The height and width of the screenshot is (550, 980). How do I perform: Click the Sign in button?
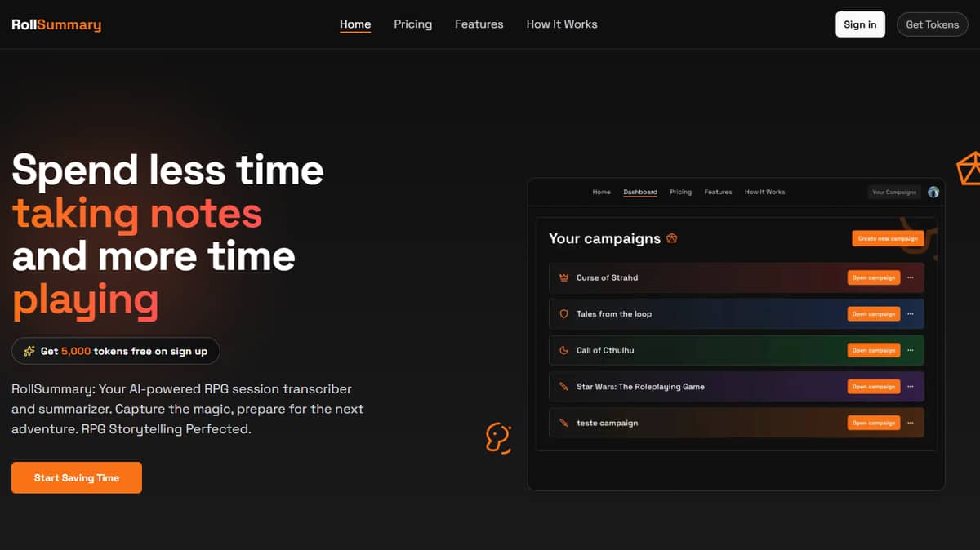[x=860, y=24]
